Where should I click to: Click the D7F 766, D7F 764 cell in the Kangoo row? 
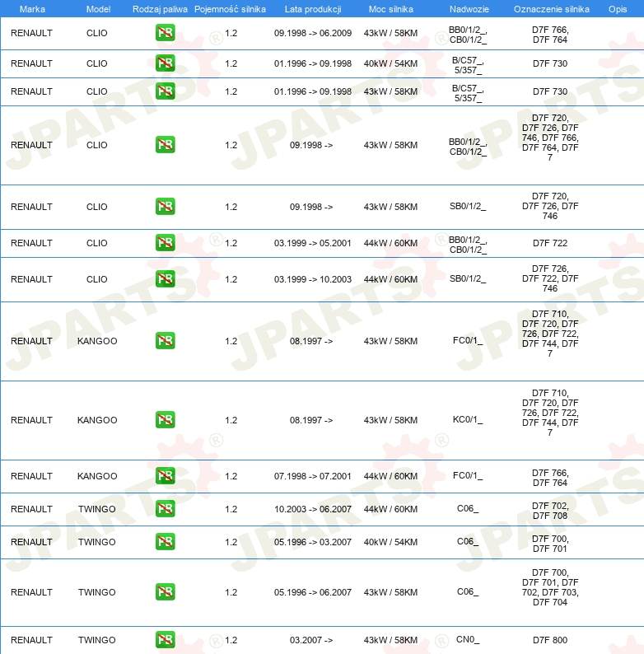click(550, 478)
